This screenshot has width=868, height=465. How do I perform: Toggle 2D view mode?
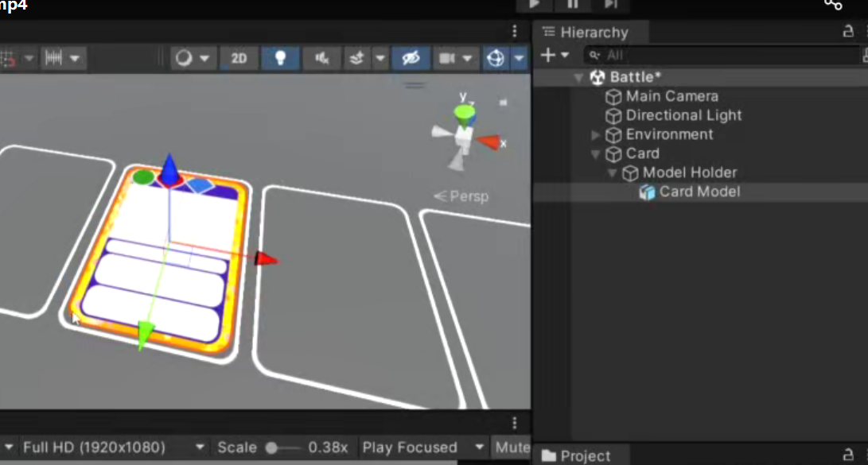(x=239, y=58)
